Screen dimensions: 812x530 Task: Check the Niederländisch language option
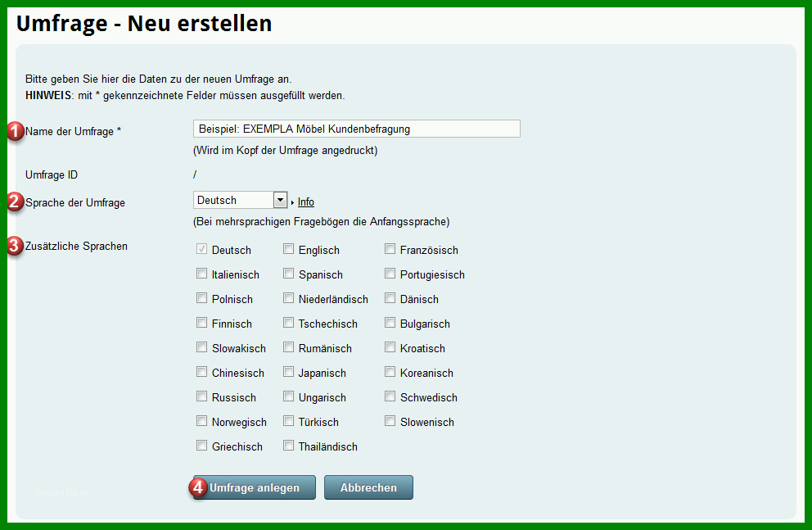[288, 298]
